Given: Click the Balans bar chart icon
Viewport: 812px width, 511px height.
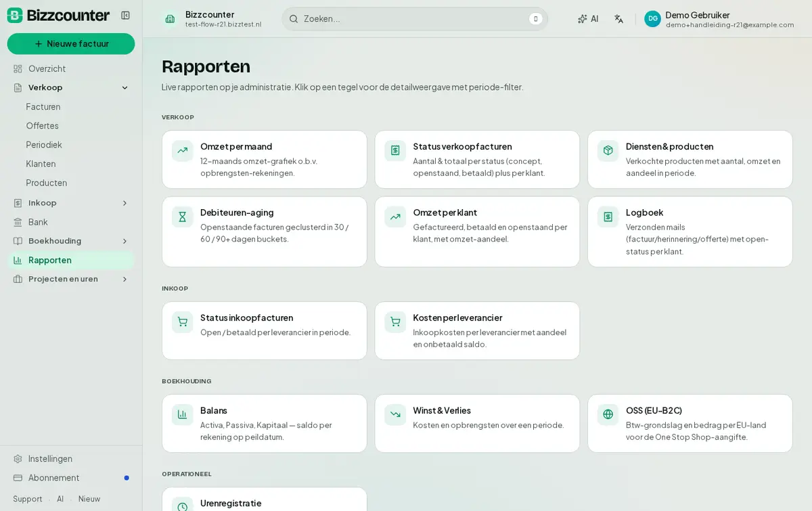Looking at the screenshot, I should (183, 414).
